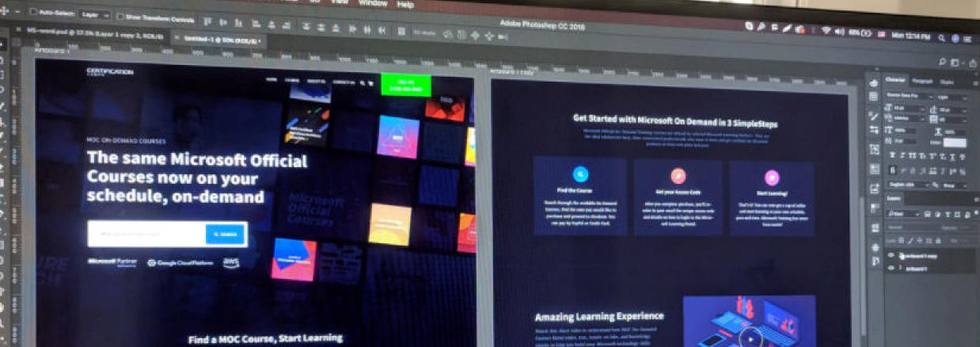The width and height of the screenshot is (980, 347).
Task: Click the Share icon at top right
Action: click(973, 63)
